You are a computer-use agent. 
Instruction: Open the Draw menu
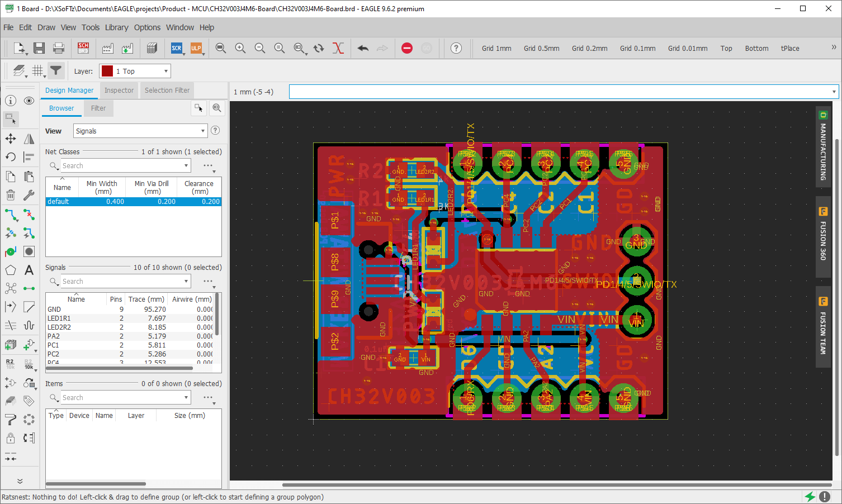(46, 27)
